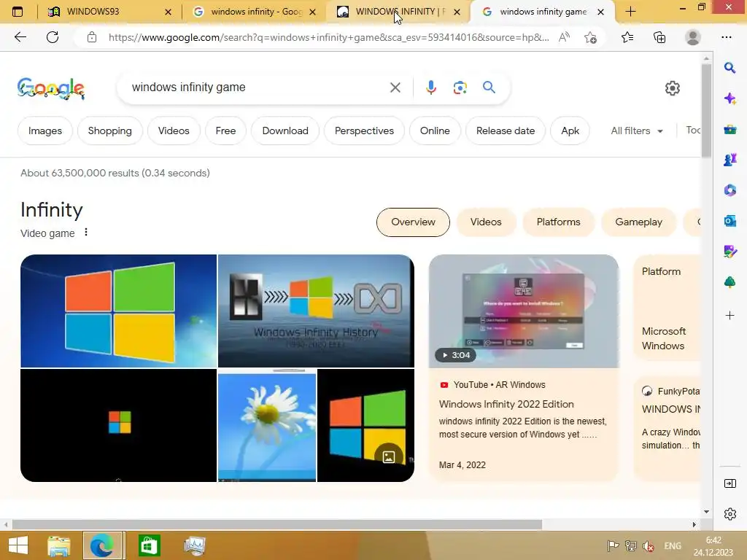The height and width of the screenshot is (560, 747).
Task: Filter results by Images
Action: [x=44, y=131]
